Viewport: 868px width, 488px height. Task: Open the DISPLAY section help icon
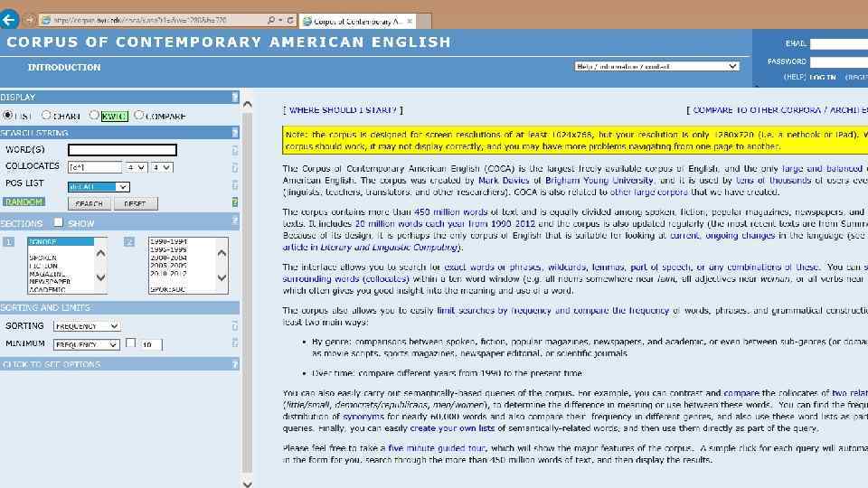pos(235,97)
